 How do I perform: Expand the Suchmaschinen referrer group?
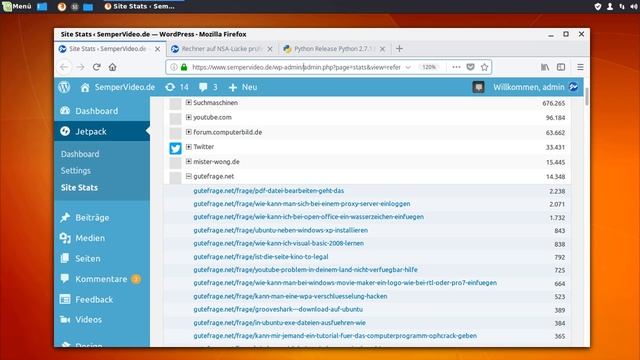coord(189,102)
